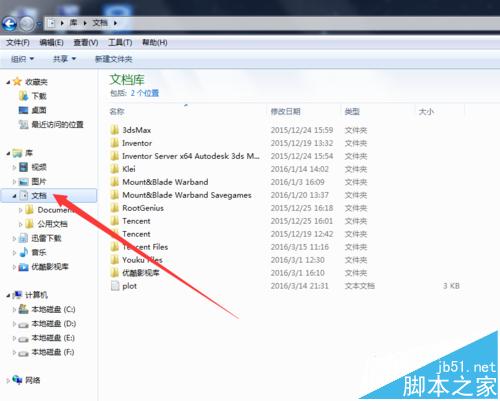
Task: Click the 2 个位置 link
Action: 145,93
